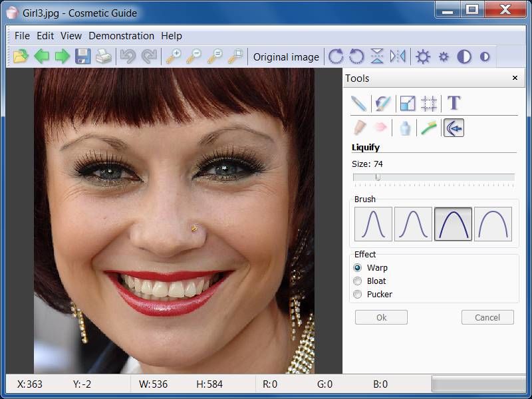The height and width of the screenshot is (399, 532).
Task: Rotate image clockwise
Action: click(x=336, y=57)
